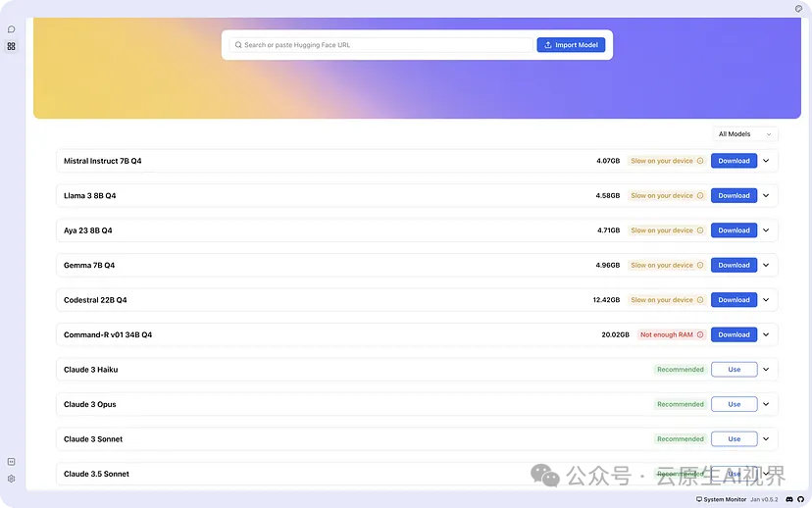The image size is (812, 508).
Task: Click the Claude 3 Haiku name
Action: 90,369
